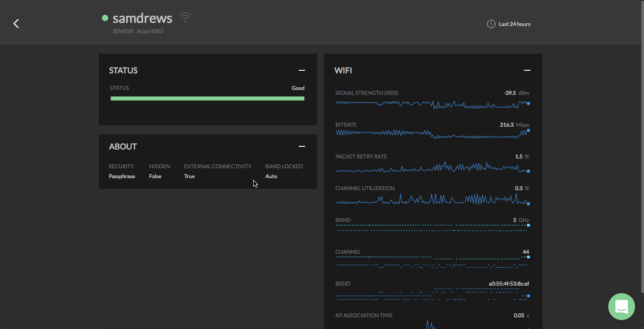Click the back arrow icon
This screenshot has height=329, width=644.
[16, 24]
